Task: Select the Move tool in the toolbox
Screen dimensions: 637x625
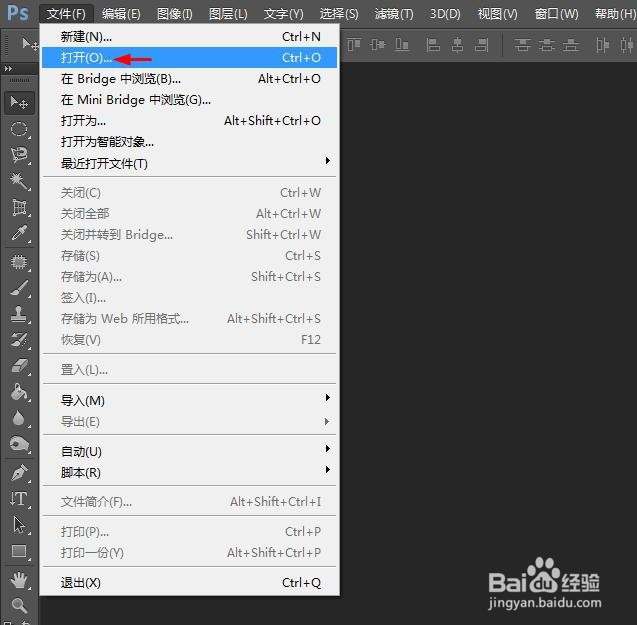Action: pos(19,102)
